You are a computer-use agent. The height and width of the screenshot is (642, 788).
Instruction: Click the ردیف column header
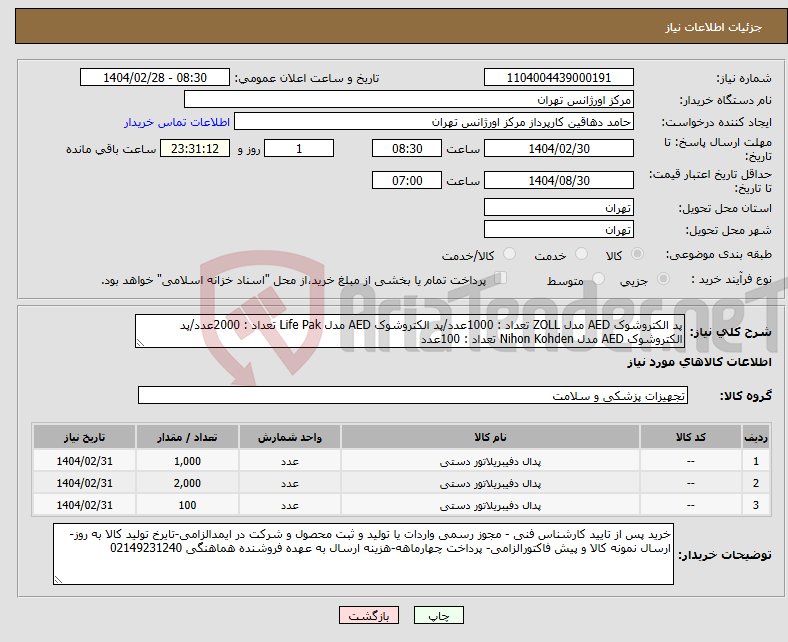[756, 437]
